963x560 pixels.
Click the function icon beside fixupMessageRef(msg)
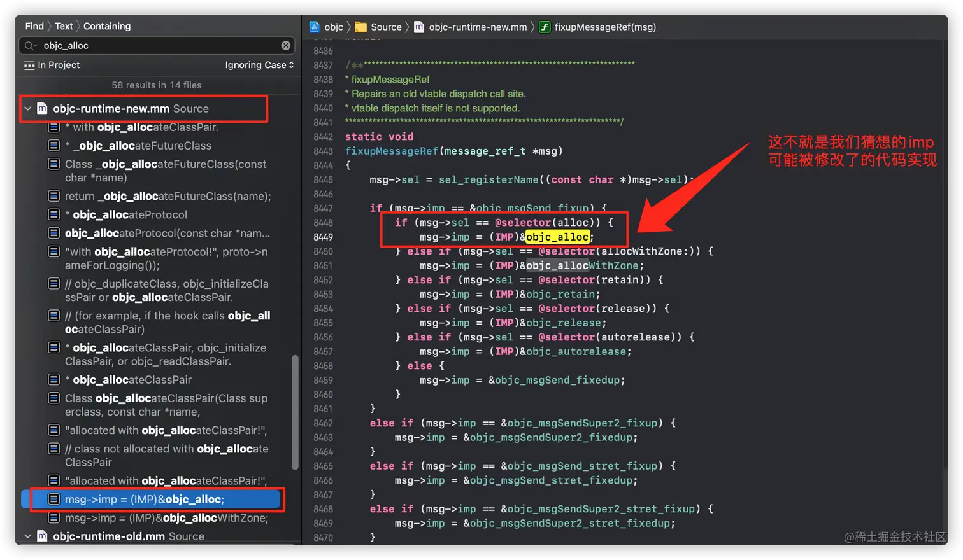pyautogui.click(x=545, y=27)
